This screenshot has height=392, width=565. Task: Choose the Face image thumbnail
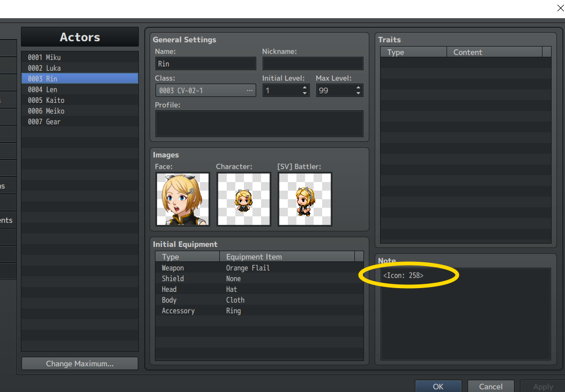pyautogui.click(x=183, y=199)
